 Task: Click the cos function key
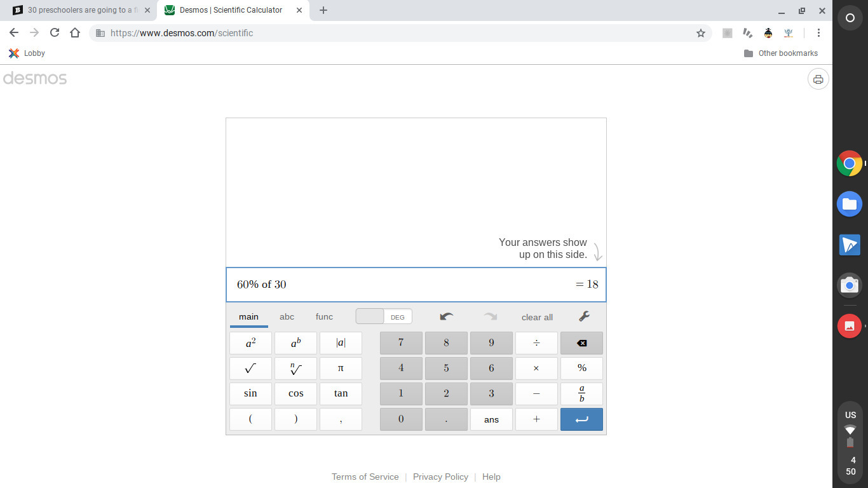(x=295, y=394)
